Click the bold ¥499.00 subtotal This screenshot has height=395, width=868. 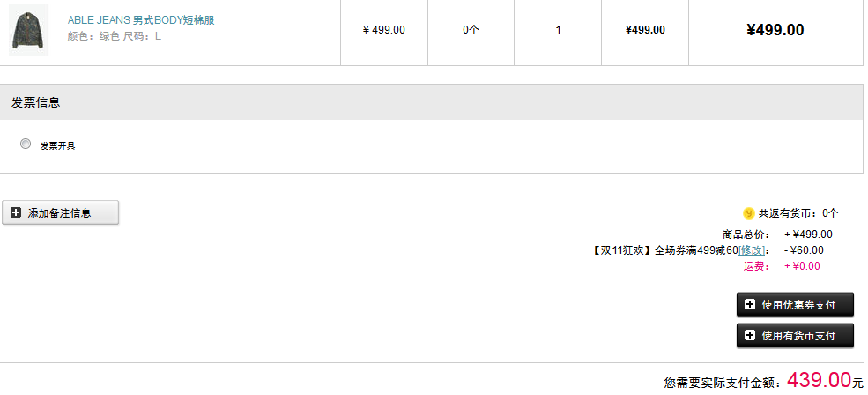tap(775, 30)
